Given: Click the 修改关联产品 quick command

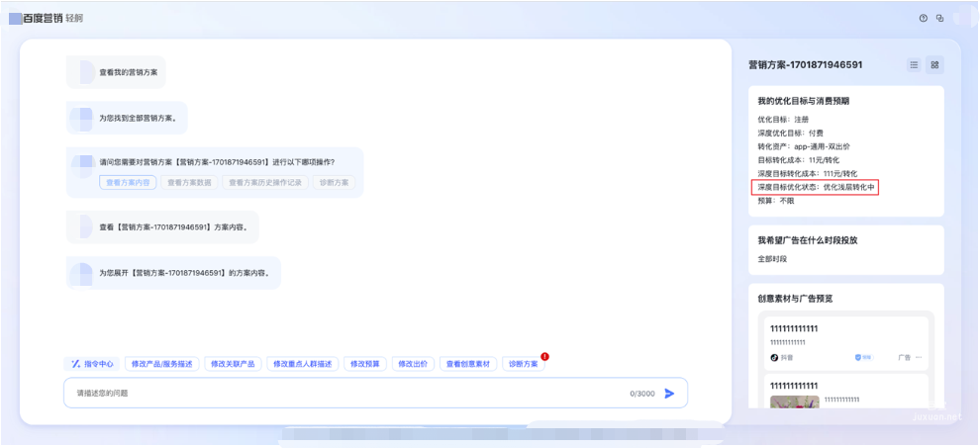Looking at the screenshot, I should point(233,364).
